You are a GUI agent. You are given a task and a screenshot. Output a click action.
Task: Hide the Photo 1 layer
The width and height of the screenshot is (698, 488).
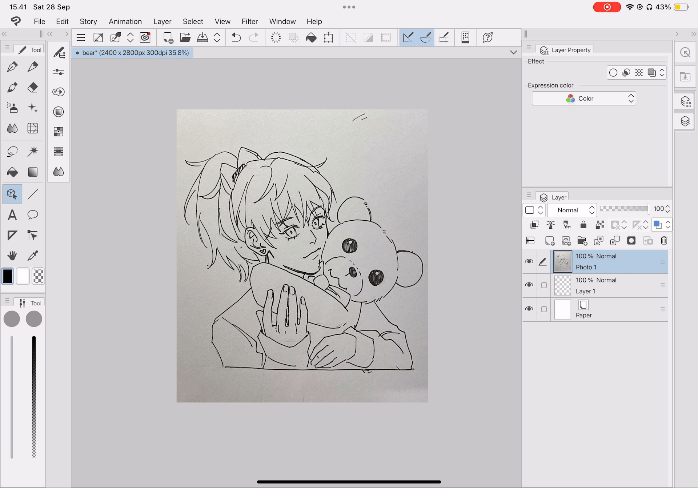tap(529, 261)
